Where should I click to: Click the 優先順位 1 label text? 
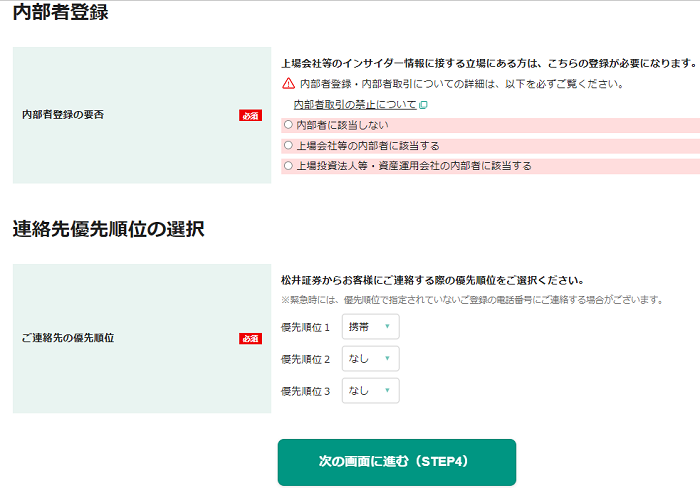(x=305, y=327)
